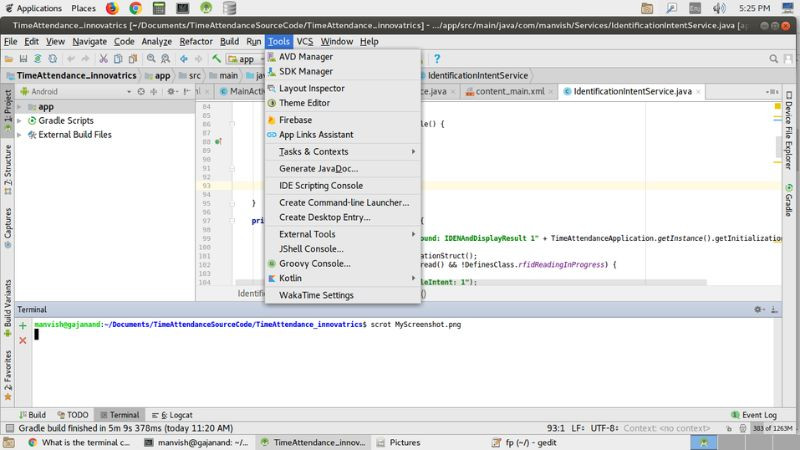Click the Cut scissors toolbar icon

(x=103, y=59)
